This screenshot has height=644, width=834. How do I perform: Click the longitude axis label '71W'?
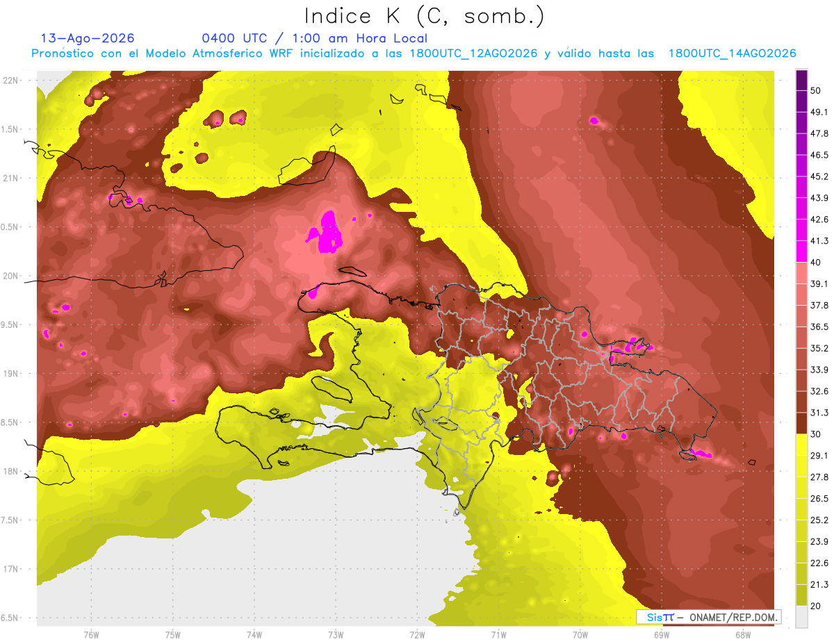point(498,634)
